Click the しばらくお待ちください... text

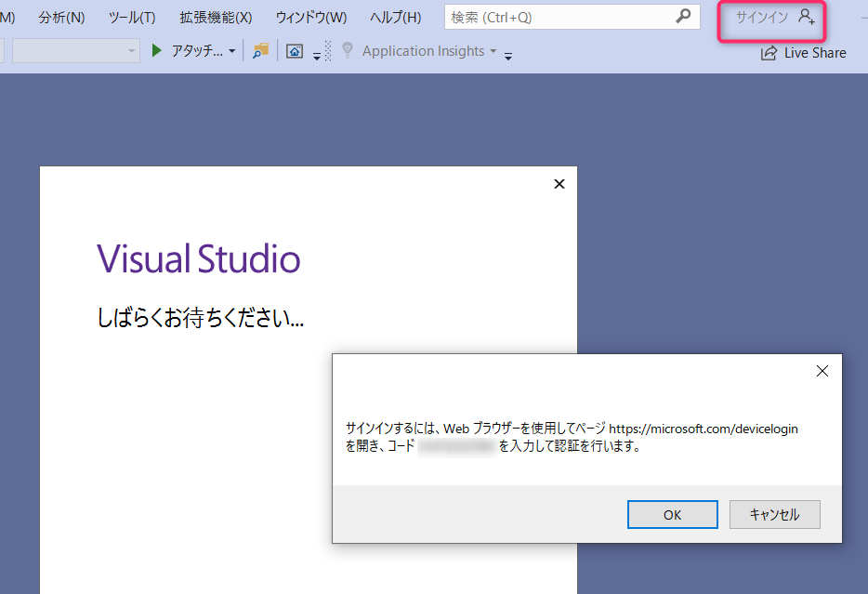(201, 318)
